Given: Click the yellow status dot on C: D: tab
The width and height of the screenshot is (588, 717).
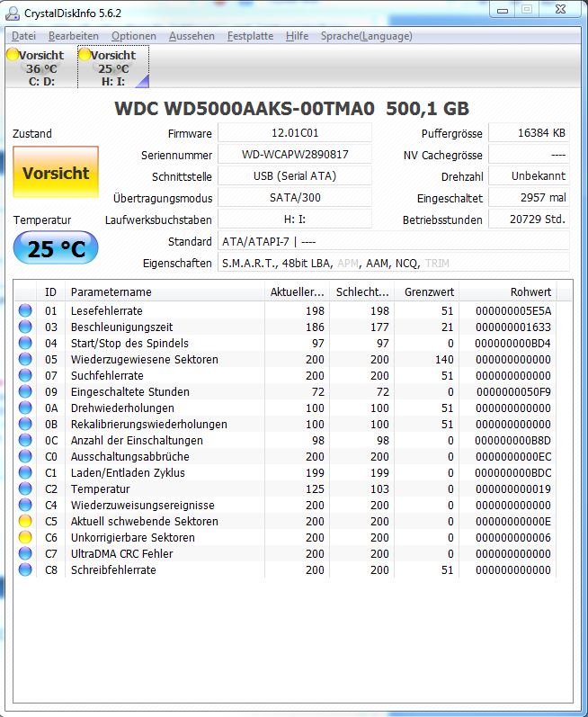Looking at the screenshot, I should coord(13,54).
